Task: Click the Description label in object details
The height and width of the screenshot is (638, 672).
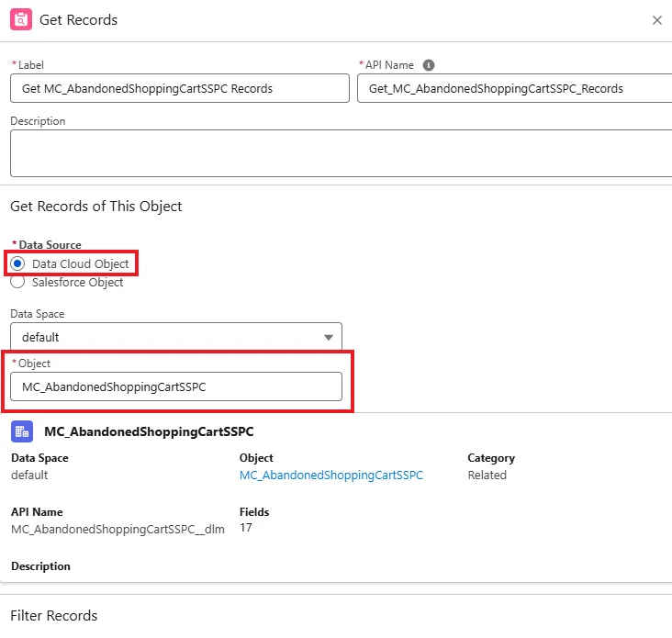Action: coord(40,566)
